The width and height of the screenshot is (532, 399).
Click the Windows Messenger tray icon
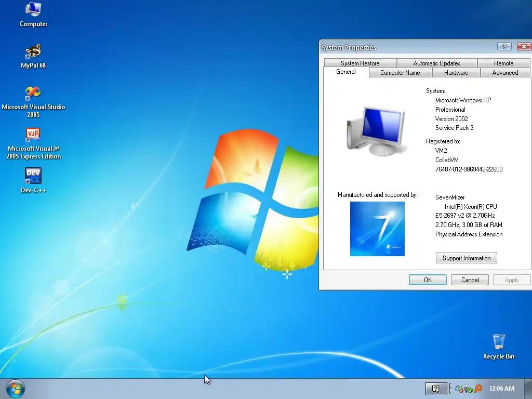[459, 389]
